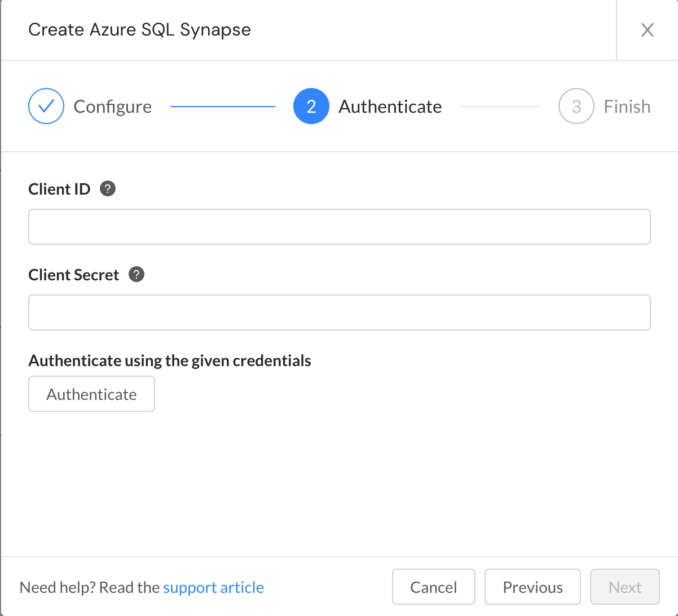
Task: Click the 'Client Secret' field label
Action: [x=74, y=274]
